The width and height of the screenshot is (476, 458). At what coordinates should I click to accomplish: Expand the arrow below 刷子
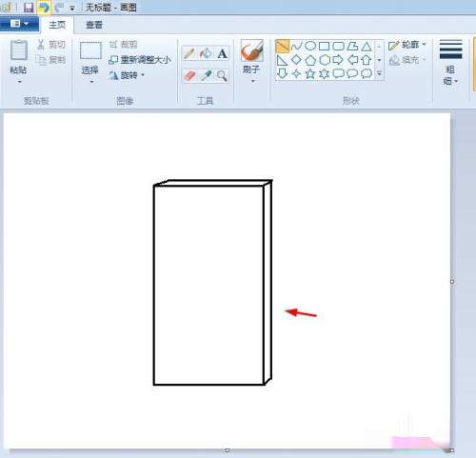pos(253,82)
